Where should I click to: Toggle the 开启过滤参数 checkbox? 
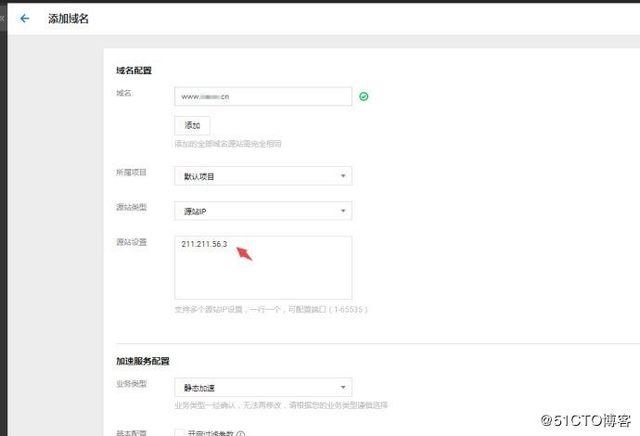pyautogui.click(x=180, y=433)
